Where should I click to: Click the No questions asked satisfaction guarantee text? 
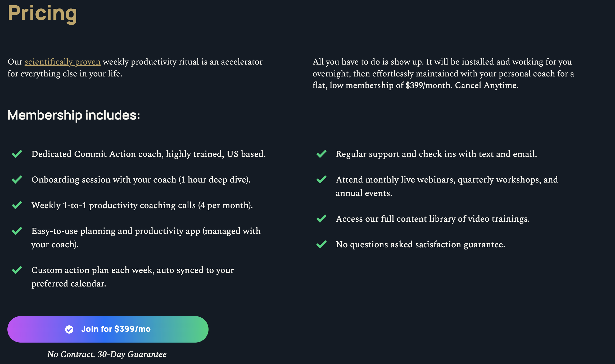click(x=420, y=244)
